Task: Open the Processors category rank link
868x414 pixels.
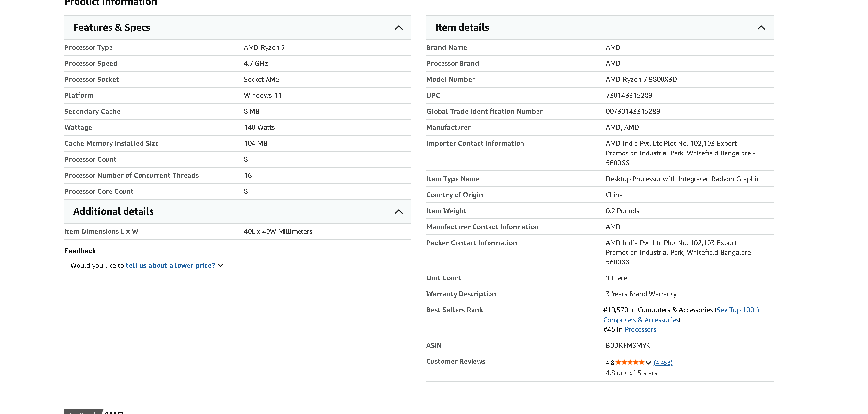Action: click(x=640, y=330)
